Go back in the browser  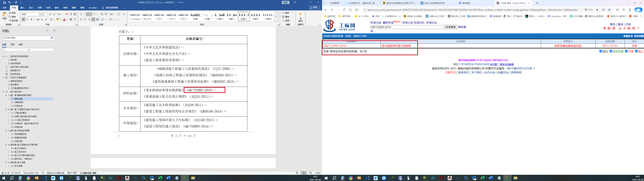click(332, 10)
